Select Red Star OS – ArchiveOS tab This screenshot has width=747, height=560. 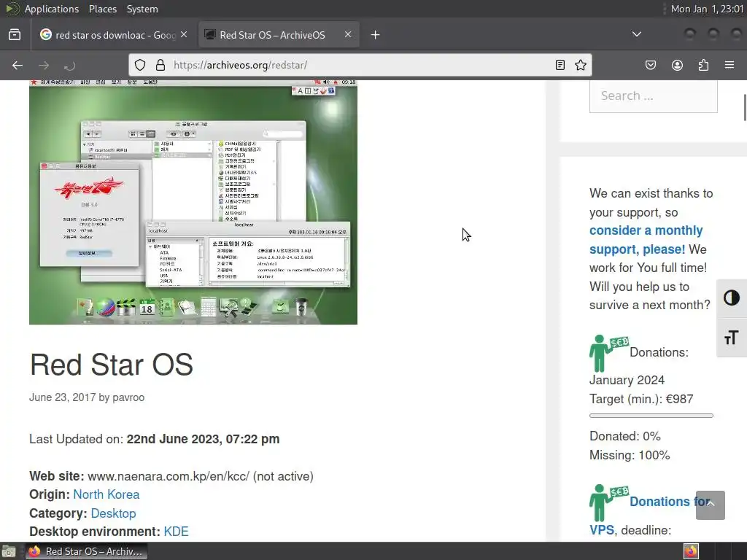coord(278,35)
